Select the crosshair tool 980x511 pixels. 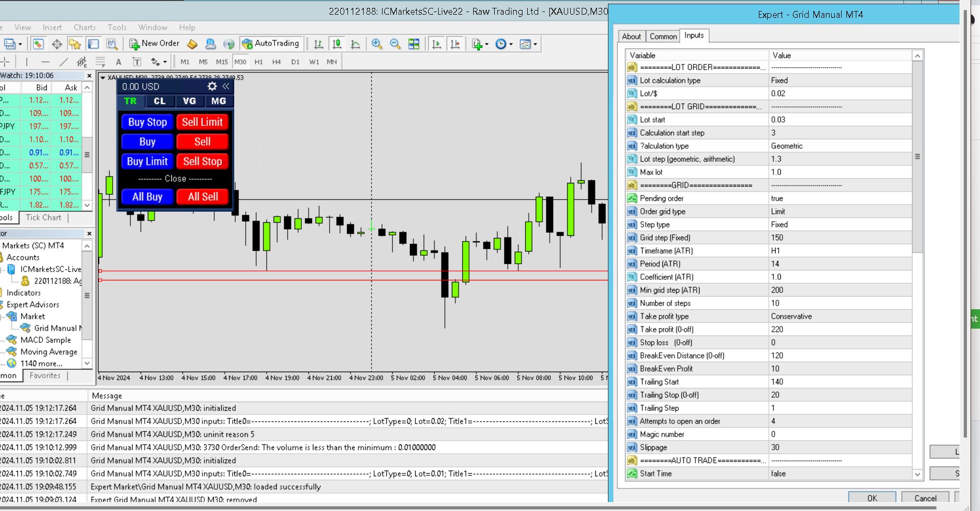5,61
